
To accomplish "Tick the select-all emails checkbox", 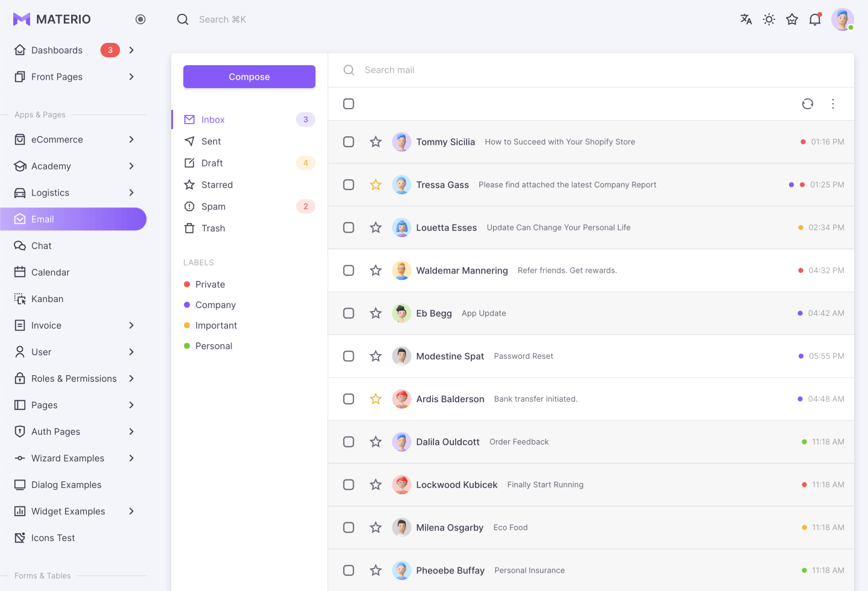I will [348, 104].
